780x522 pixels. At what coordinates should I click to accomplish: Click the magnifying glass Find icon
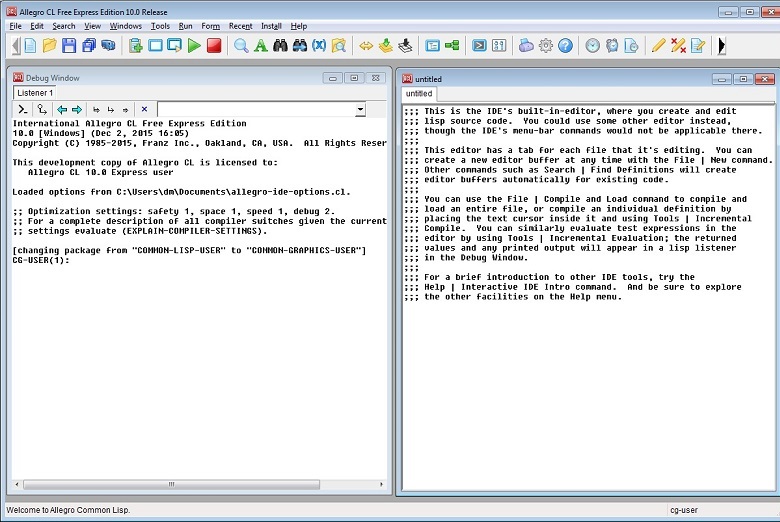pyautogui.click(x=241, y=45)
